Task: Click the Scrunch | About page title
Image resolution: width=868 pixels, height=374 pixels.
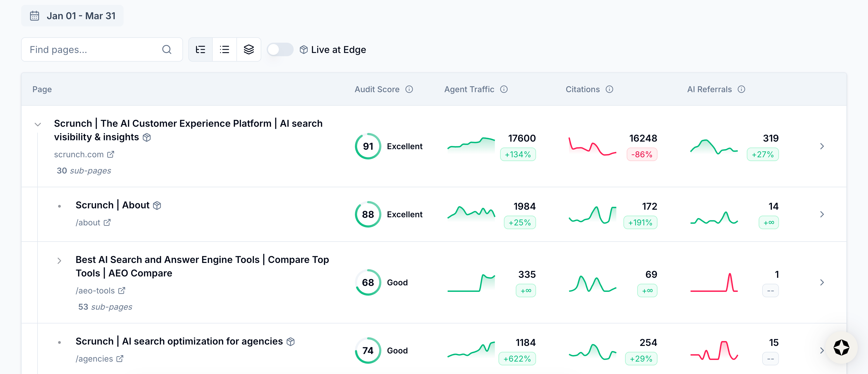Action: [x=112, y=205]
